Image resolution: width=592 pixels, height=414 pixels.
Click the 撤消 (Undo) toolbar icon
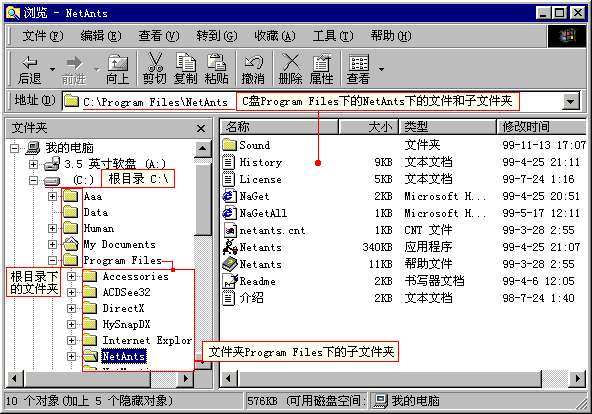(253, 62)
